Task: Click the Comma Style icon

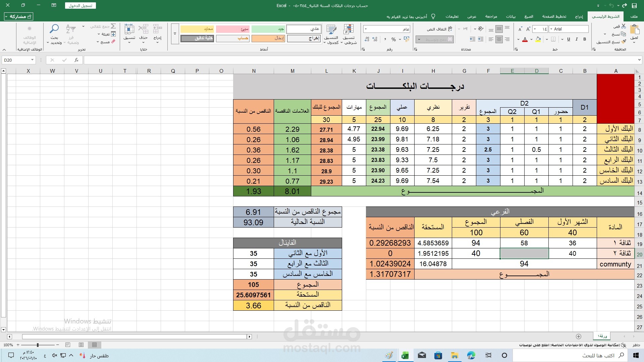Action: (x=384, y=39)
